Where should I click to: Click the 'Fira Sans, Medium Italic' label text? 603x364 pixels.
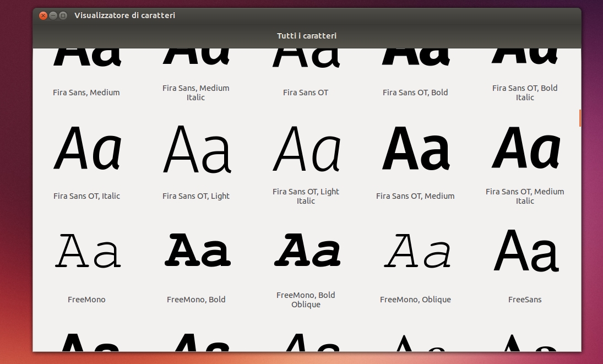[x=195, y=93]
